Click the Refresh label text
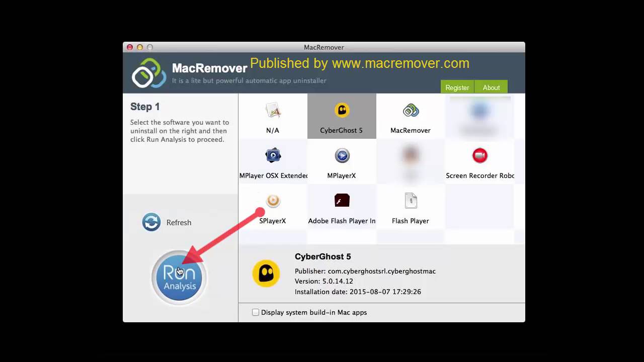 179,223
